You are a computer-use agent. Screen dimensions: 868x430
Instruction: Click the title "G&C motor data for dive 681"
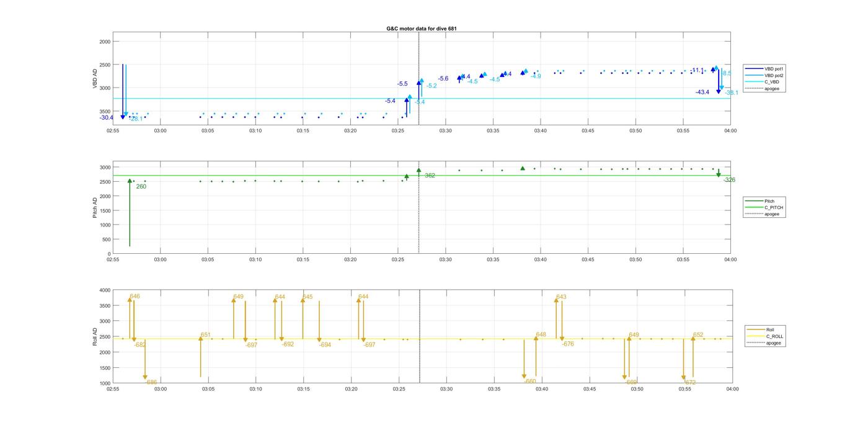[422, 29]
